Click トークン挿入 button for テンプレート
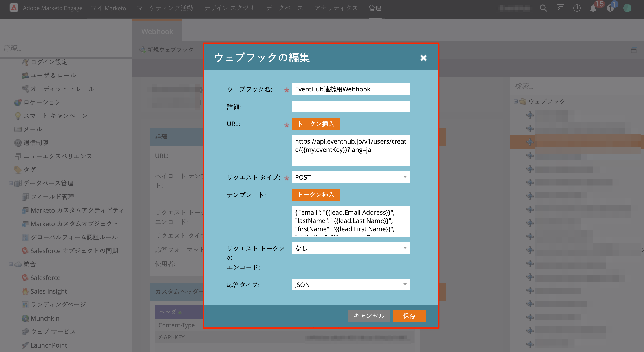 [315, 195]
